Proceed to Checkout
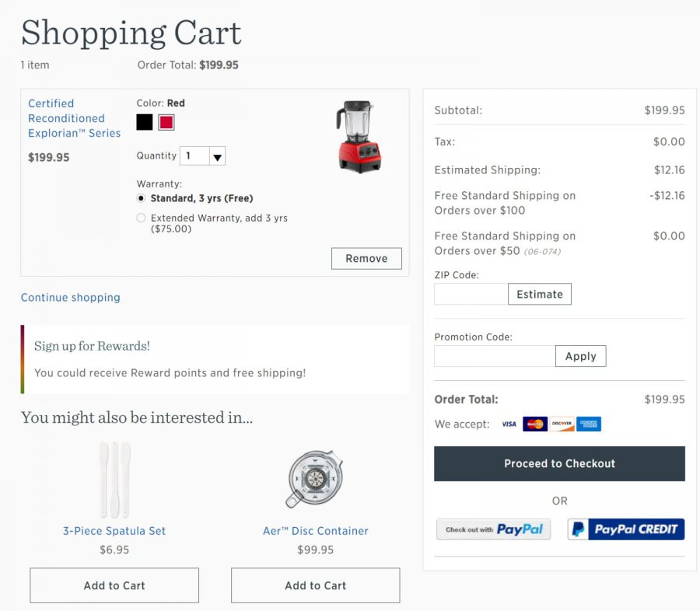Image resolution: width=700 pixels, height=611 pixels. click(559, 464)
